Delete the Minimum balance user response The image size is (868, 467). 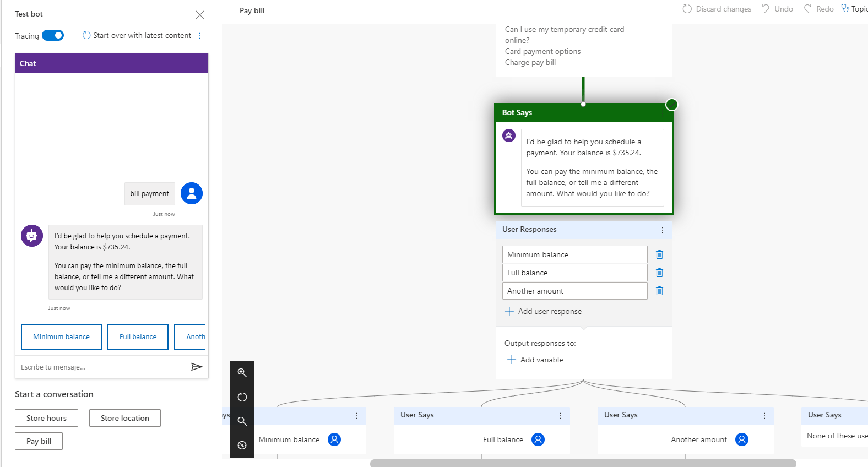pos(659,254)
